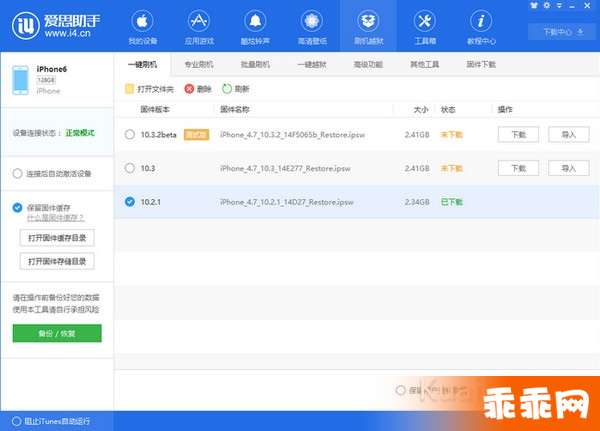Screen dimensions: 600x431
Task: Click the 固件版本 column header
Action: (155, 109)
